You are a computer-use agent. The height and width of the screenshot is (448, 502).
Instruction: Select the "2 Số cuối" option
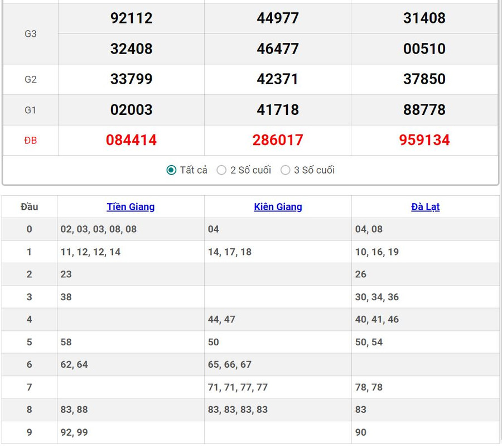coord(222,170)
